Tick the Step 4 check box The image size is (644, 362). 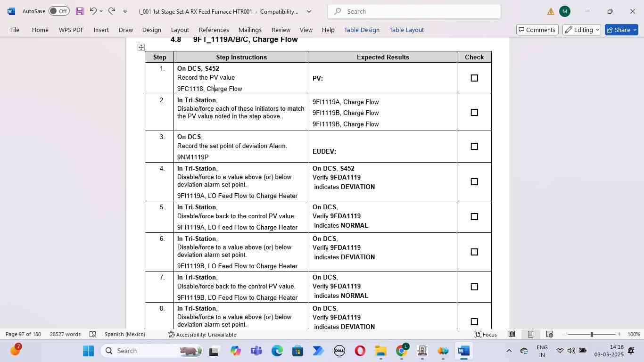[x=474, y=182]
